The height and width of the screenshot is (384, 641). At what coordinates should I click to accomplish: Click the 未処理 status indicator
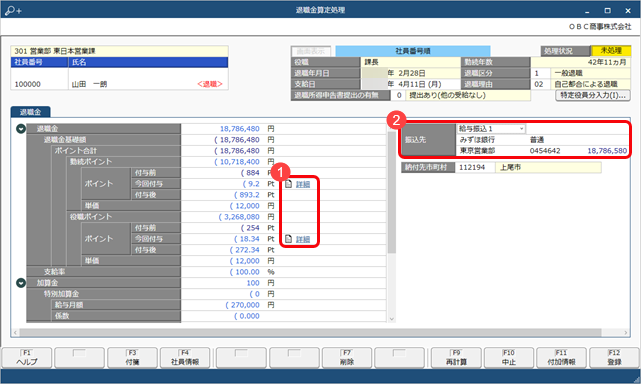(611, 51)
